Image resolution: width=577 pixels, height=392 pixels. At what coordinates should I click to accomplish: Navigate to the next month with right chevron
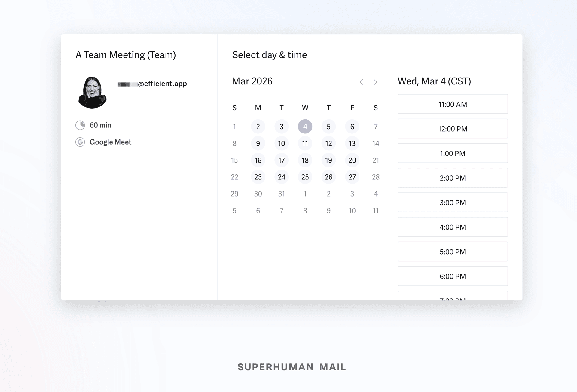click(x=376, y=82)
